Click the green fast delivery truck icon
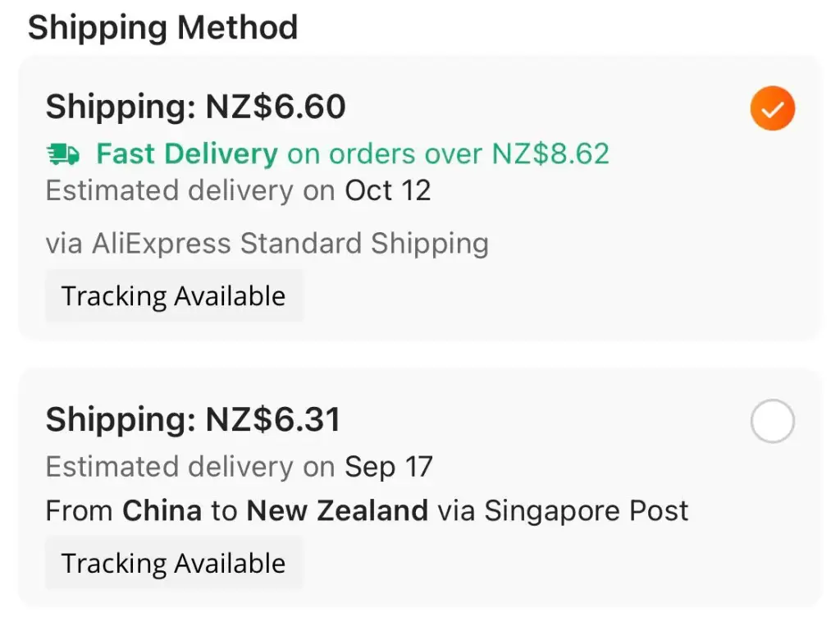 [63, 153]
